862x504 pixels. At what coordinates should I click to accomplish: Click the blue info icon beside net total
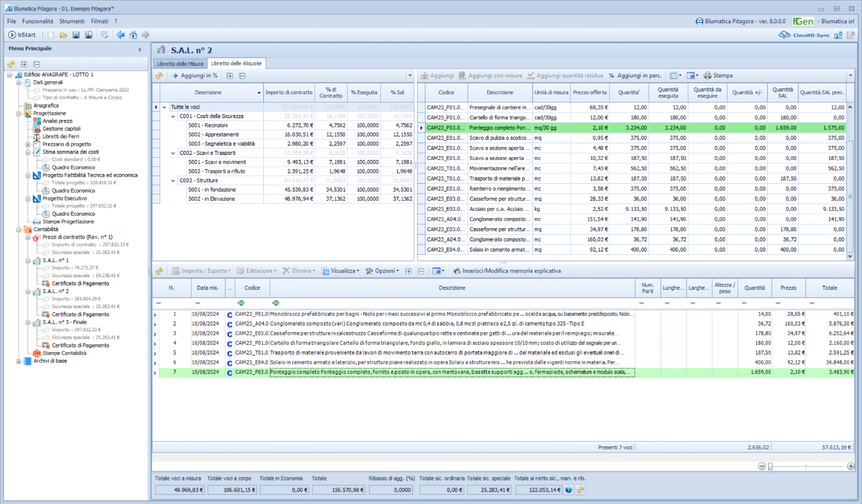point(568,490)
